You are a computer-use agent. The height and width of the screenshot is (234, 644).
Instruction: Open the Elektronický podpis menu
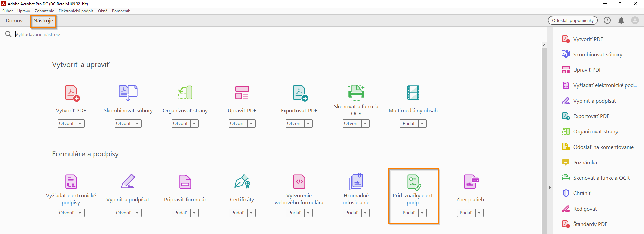click(76, 11)
